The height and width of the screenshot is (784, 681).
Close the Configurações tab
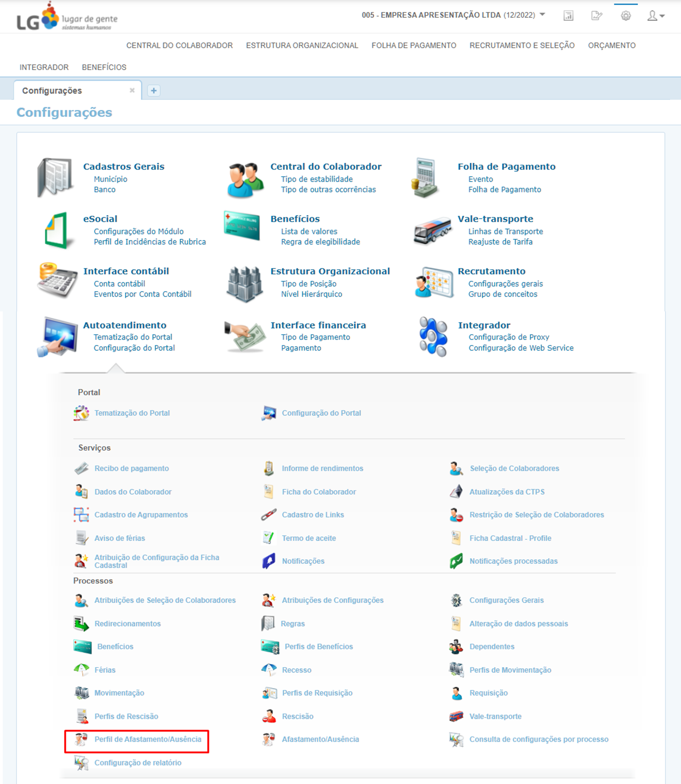pyautogui.click(x=132, y=91)
